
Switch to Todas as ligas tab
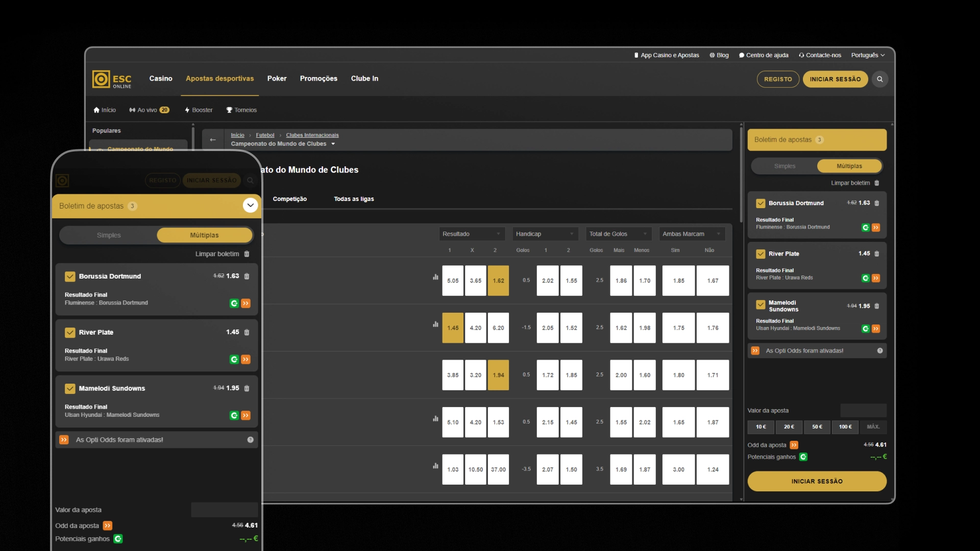pyautogui.click(x=354, y=199)
